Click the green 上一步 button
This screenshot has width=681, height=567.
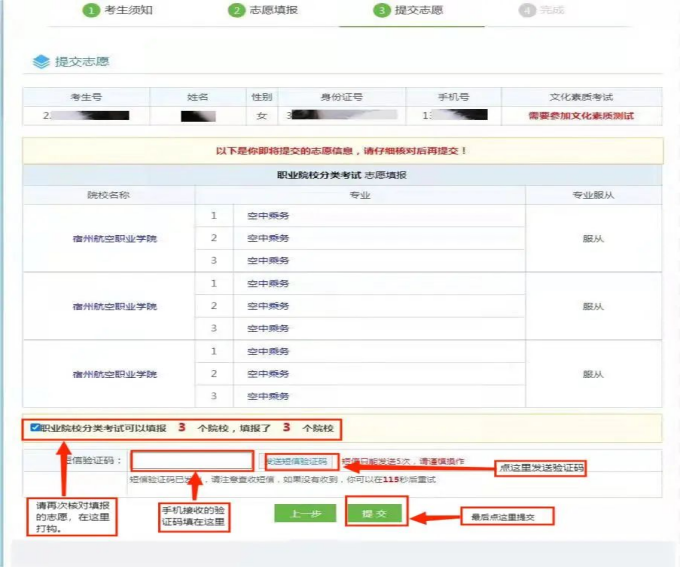coord(305,513)
